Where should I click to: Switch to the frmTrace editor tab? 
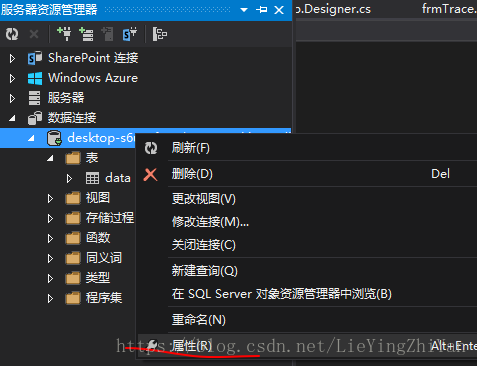click(449, 9)
